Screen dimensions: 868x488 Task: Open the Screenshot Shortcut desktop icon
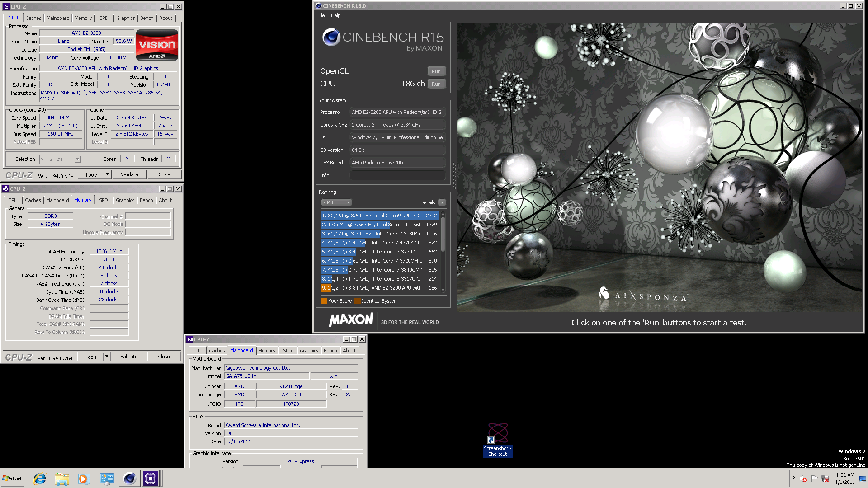[498, 440]
